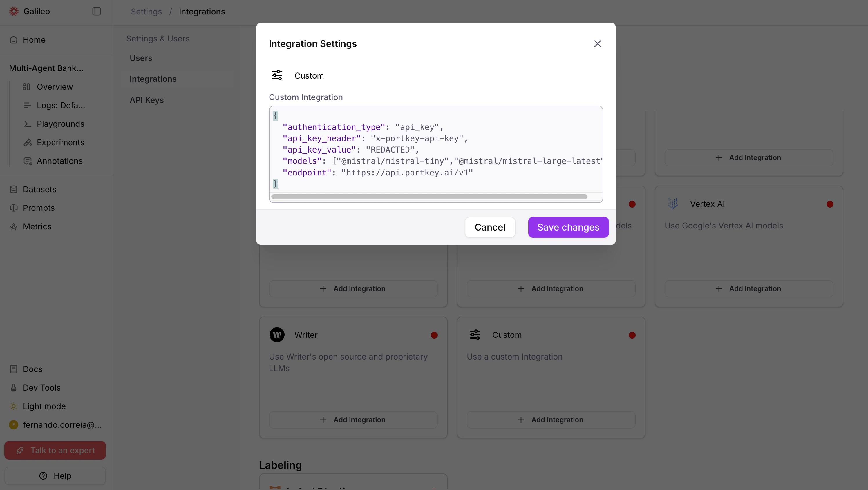The width and height of the screenshot is (868, 490).
Task: Click the Settings breadcrumb link
Action: pyautogui.click(x=146, y=11)
